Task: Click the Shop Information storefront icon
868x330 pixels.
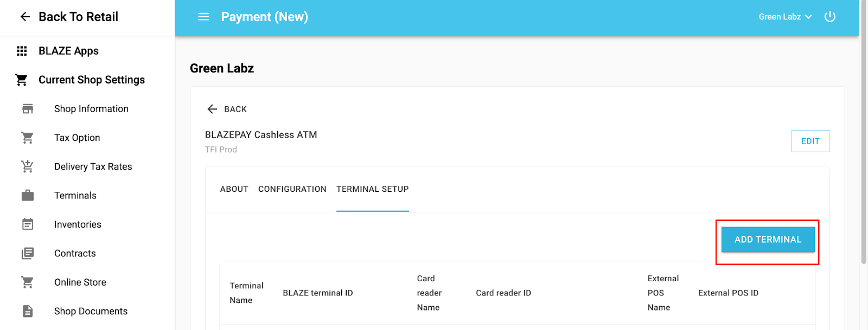Action: 28,109
